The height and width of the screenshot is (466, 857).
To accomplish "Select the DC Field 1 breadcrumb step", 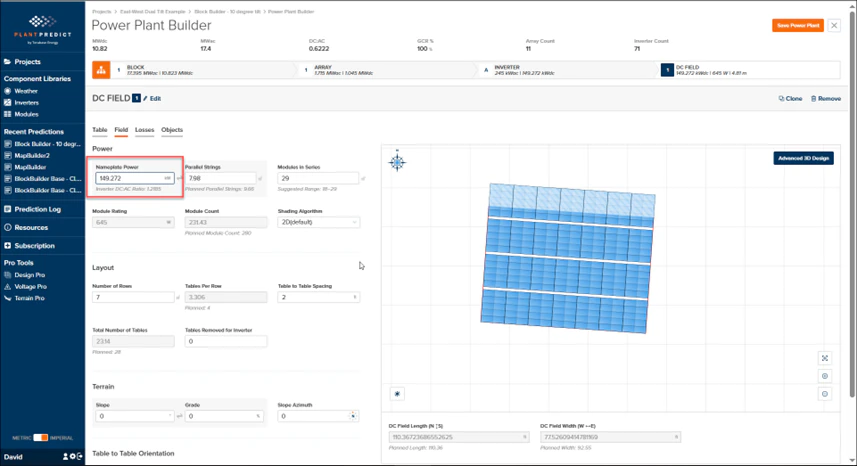I will click(750, 70).
